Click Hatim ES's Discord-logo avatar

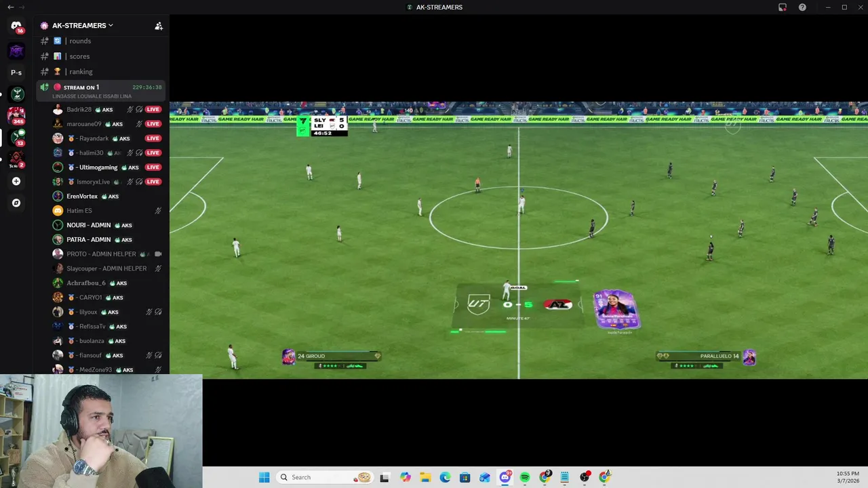58,211
